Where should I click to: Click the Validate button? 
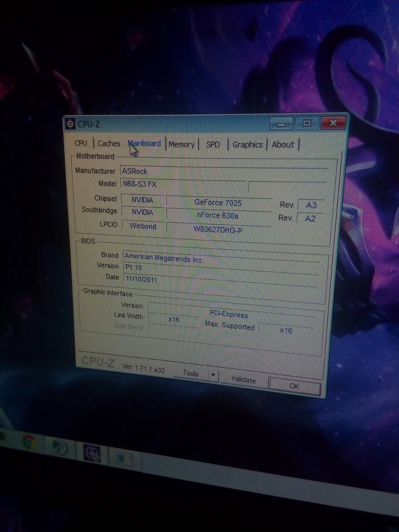(244, 379)
